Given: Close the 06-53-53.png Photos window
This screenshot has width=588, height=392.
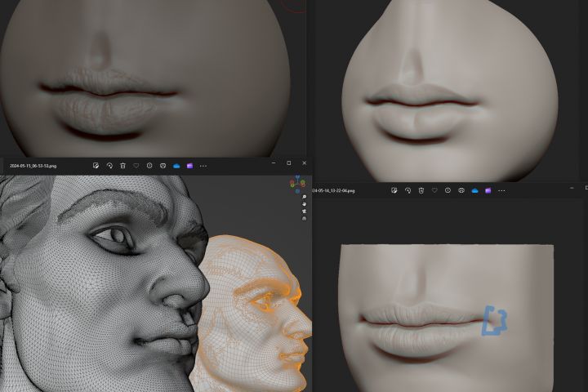Looking at the screenshot, I should click(304, 163).
